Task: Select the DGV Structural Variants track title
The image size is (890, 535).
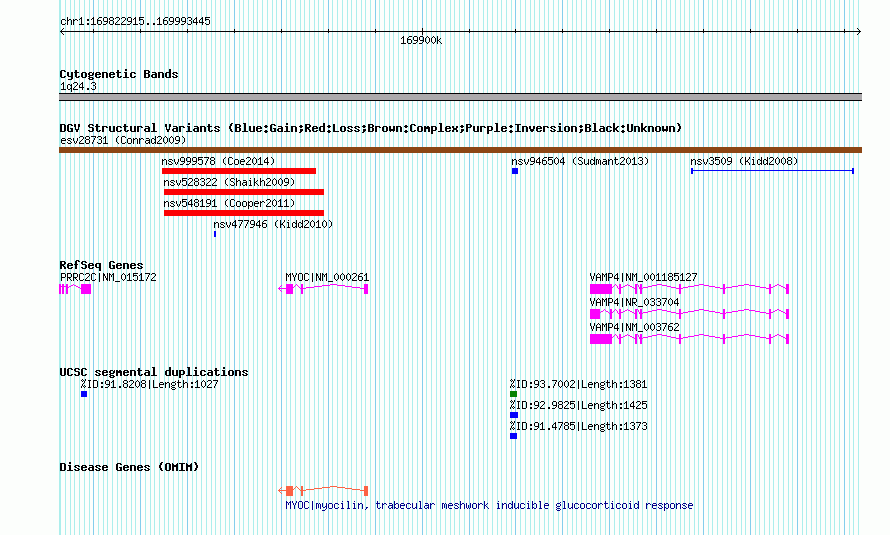Action: coord(371,128)
